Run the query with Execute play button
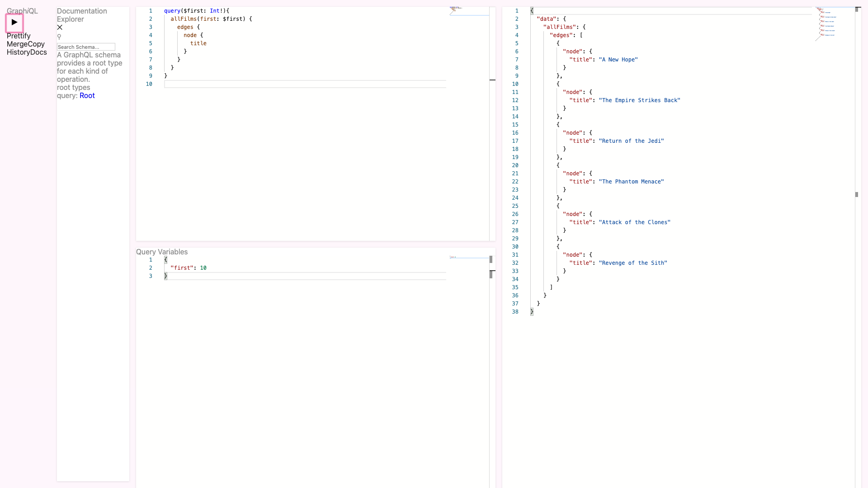This screenshot has height=488, width=868. point(14,23)
